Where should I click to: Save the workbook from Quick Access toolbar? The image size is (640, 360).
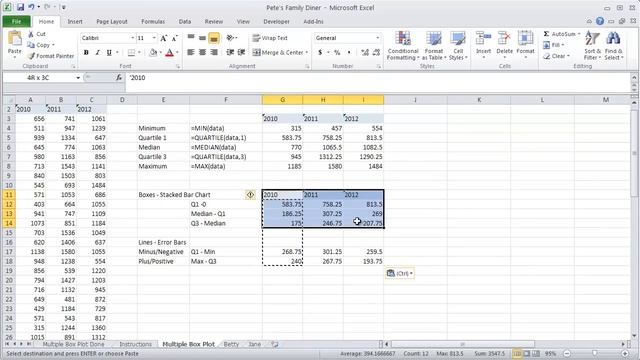point(20,7)
